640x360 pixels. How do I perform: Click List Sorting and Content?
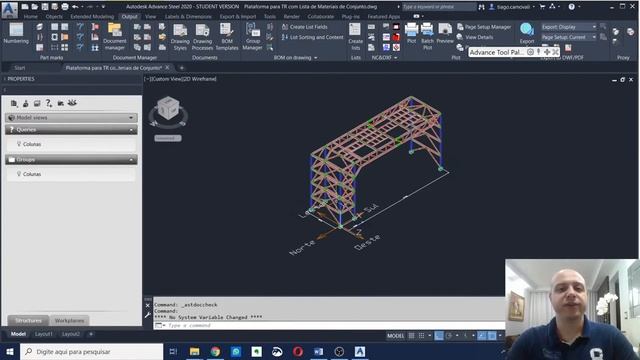(312, 37)
